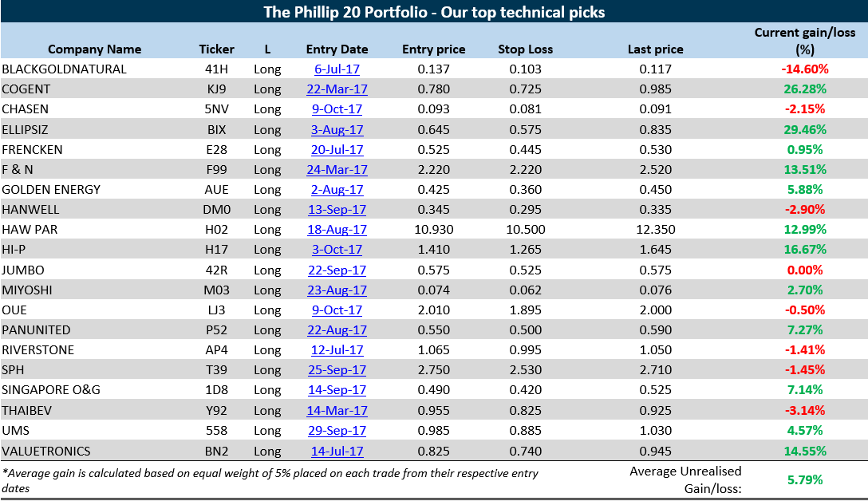This screenshot has height=501, width=868.
Task: Select the Entry Date column header
Action: 337,49
